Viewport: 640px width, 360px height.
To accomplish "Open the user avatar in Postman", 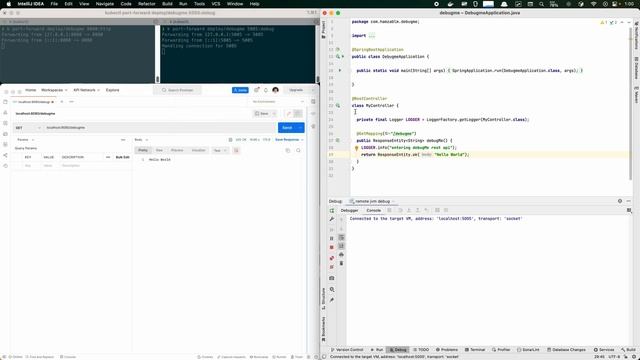I will 276,90.
